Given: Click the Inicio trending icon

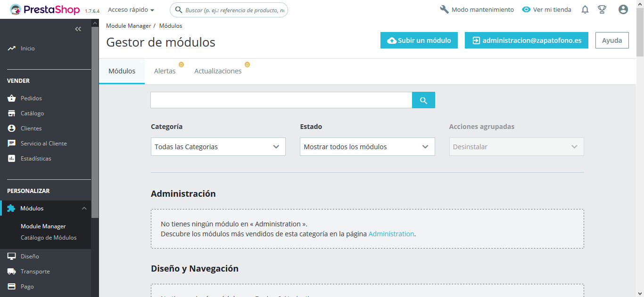Looking at the screenshot, I should (12, 48).
